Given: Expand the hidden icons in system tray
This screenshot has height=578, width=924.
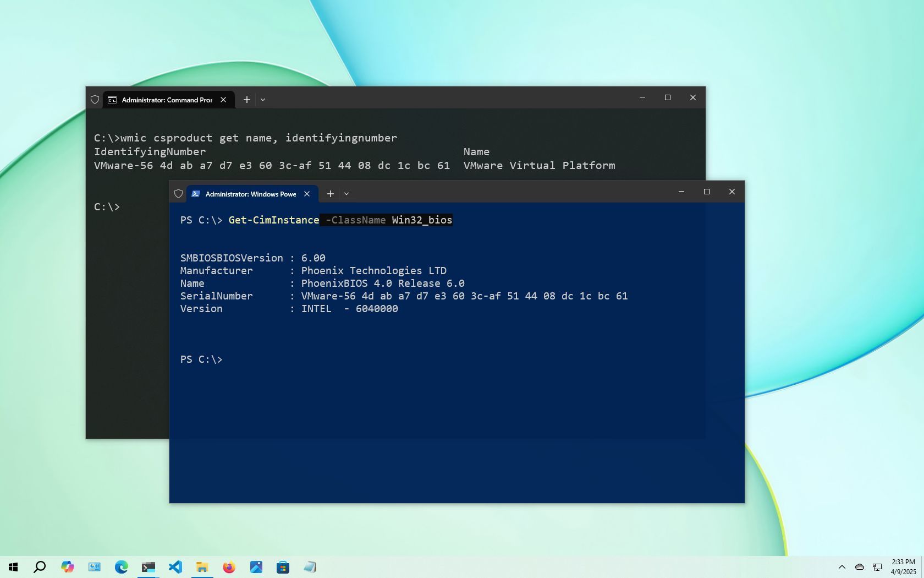Looking at the screenshot, I should tap(842, 567).
